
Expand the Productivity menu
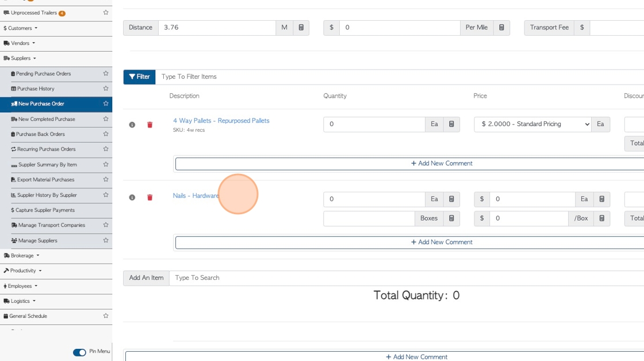[22, 271]
